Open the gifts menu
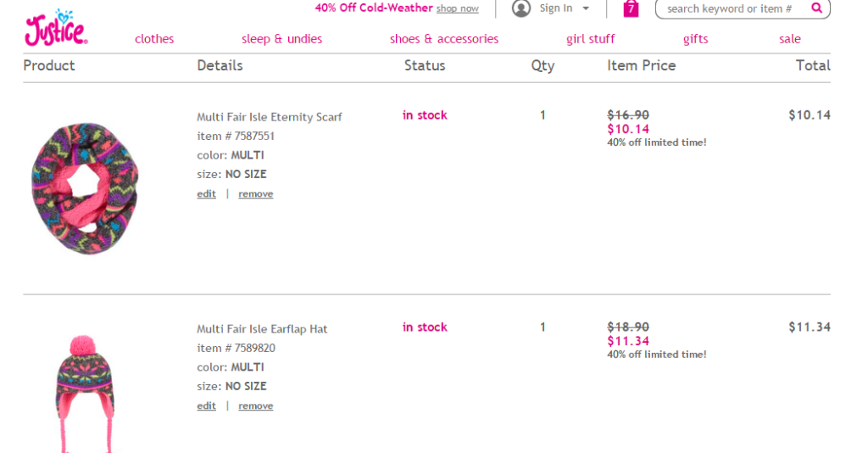The width and height of the screenshot is (868, 453). pyautogui.click(x=696, y=39)
